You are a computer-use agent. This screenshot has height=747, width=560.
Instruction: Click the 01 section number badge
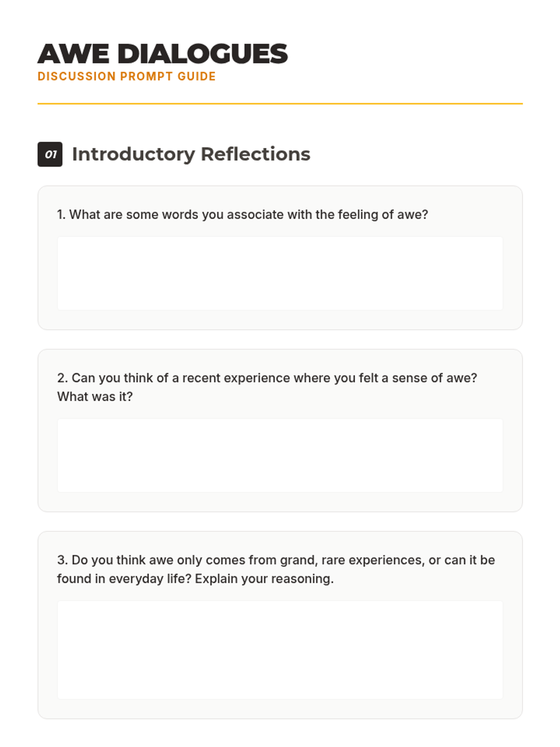(50, 155)
